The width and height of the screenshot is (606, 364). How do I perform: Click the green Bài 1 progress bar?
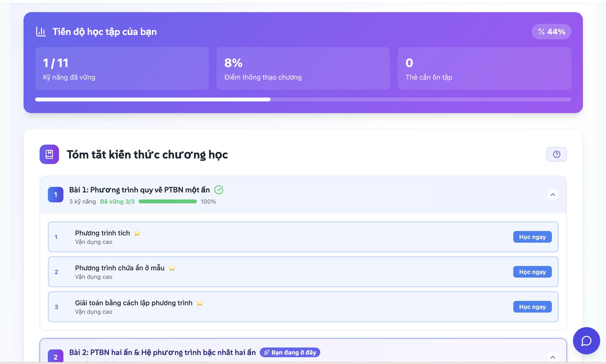[168, 201]
